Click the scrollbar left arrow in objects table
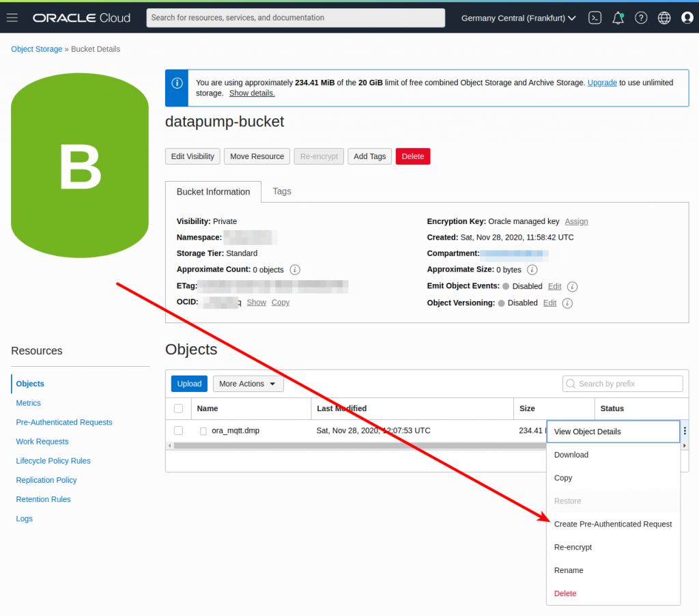Screen dimensions: 699x616 169,445
